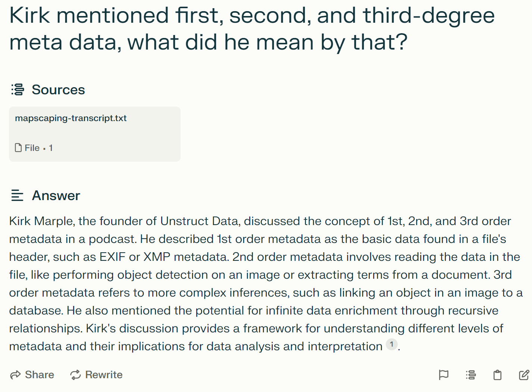The width and height of the screenshot is (532, 392).
Task: Click the Rewrite button label
Action: tap(104, 375)
